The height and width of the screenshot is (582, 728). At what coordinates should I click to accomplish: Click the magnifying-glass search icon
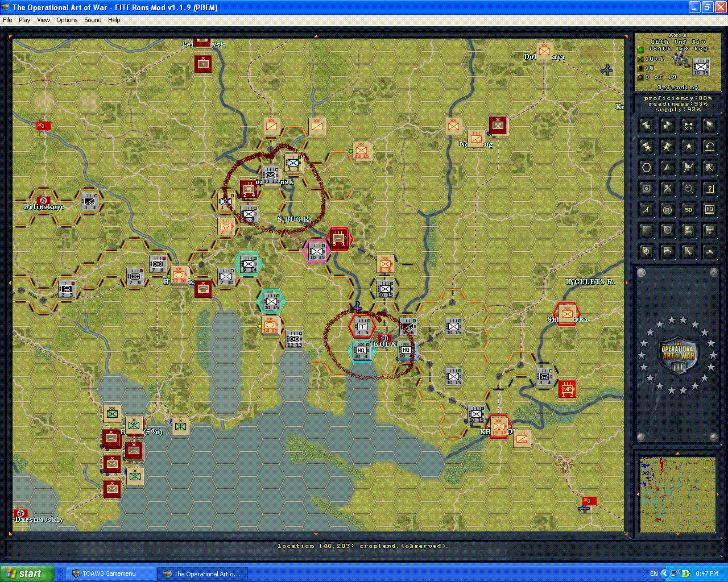tap(667, 231)
